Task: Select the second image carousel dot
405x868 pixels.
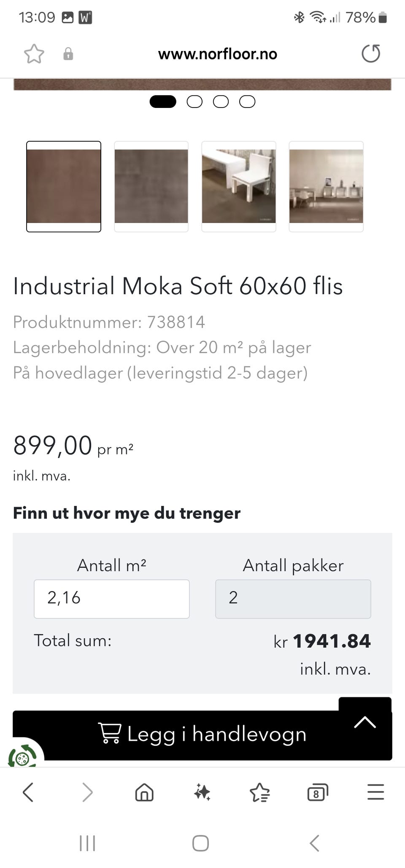Action: 194,102
